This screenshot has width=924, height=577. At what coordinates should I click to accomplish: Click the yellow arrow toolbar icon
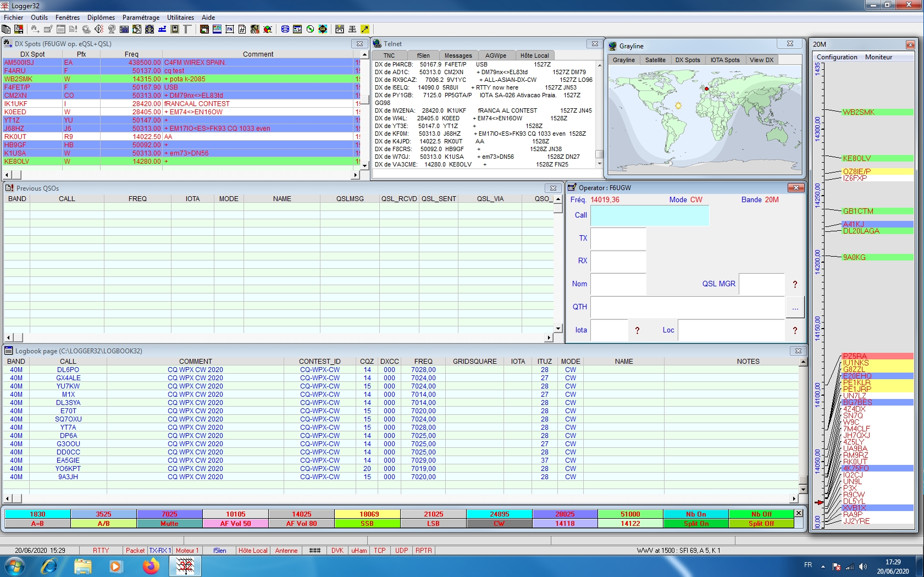[x=364, y=29]
